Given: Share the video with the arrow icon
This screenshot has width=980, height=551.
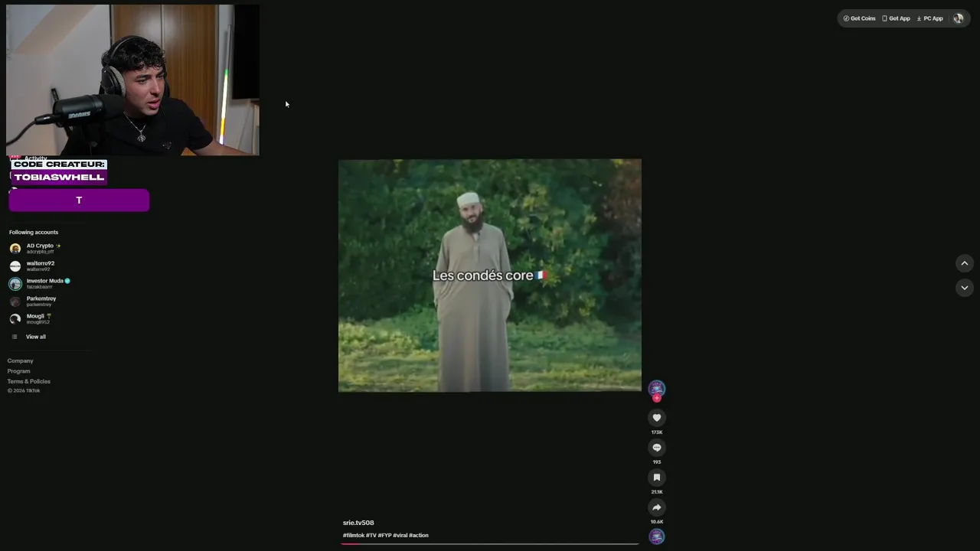Looking at the screenshot, I should pos(656,507).
